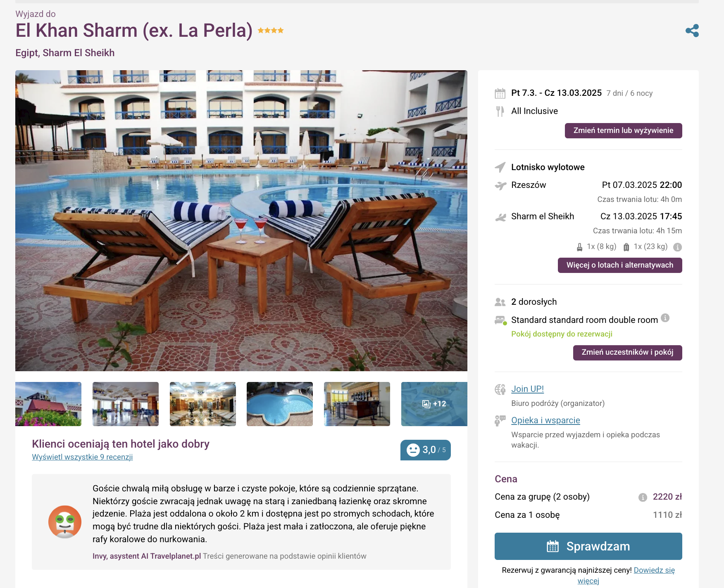Click the share icon near hotel title
This screenshot has width=724, height=588.
(x=692, y=31)
